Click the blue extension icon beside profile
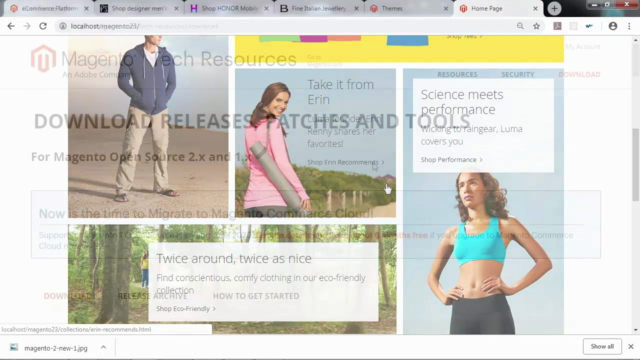 coord(589,26)
